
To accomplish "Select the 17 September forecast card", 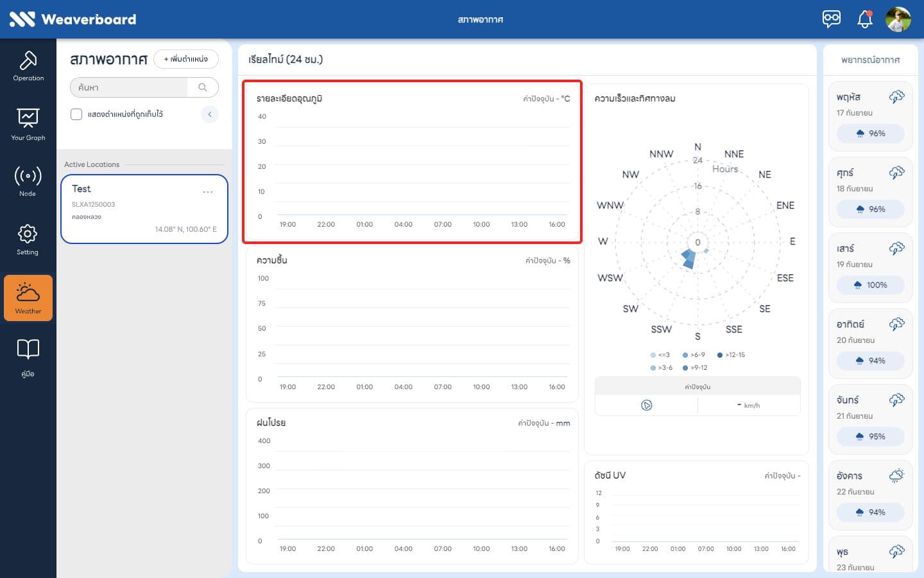I will tap(870, 116).
